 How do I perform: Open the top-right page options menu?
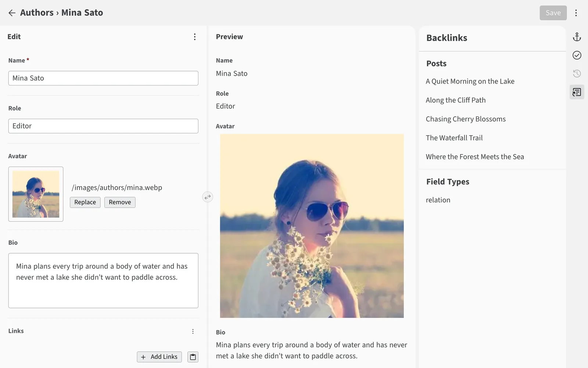576,13
